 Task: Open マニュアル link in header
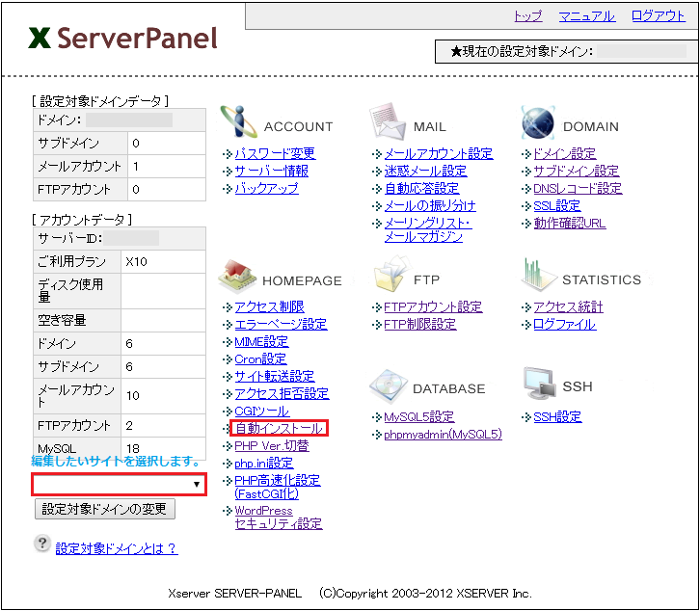pos(587,16)
